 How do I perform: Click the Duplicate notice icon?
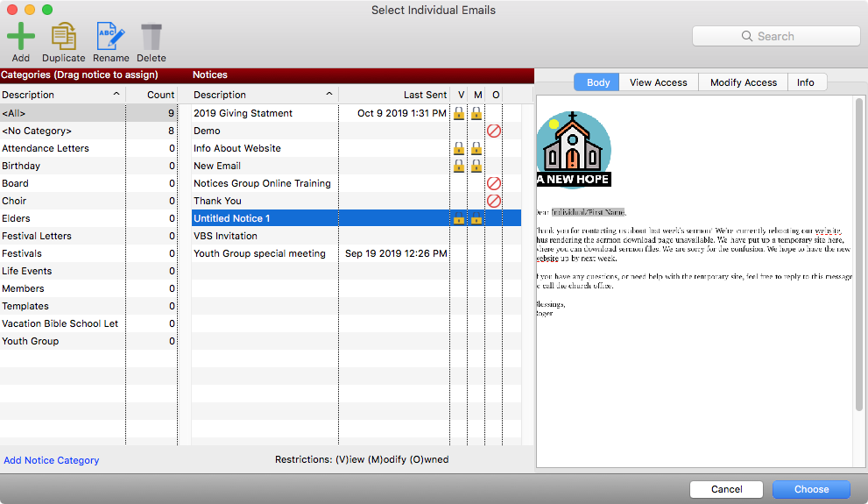pyautogui.click(x=63, y=37)
